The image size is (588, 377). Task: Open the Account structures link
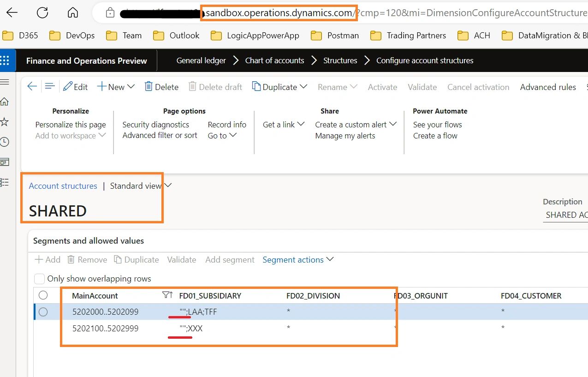[63, 186]
